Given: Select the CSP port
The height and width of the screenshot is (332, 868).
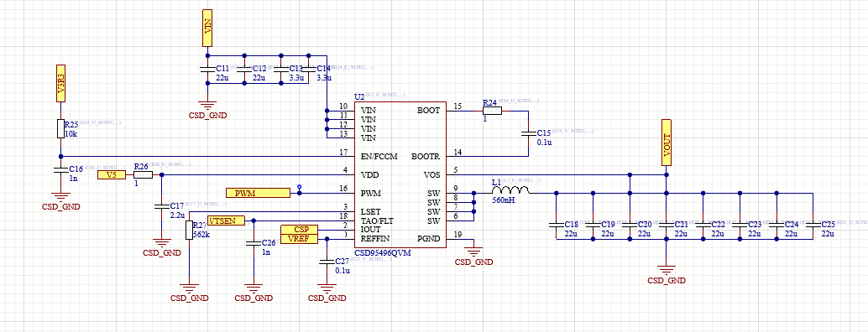Looking at the screenshot, I should [x=299, y=229].
